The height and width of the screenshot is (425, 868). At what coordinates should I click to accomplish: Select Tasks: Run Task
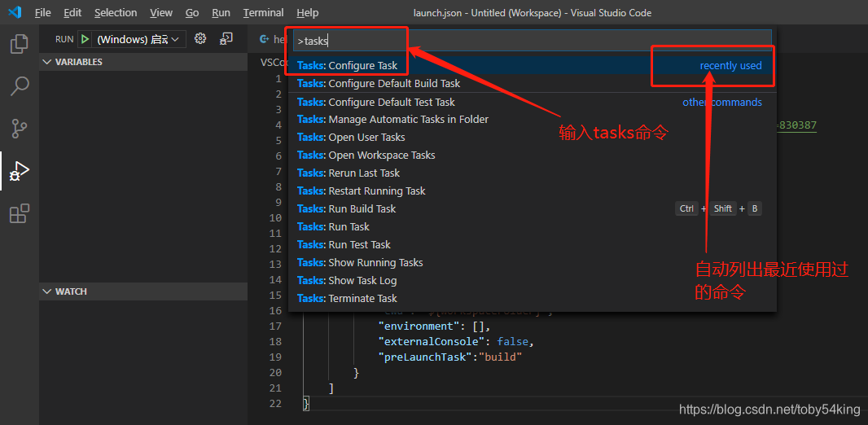(x=532, y=226)
